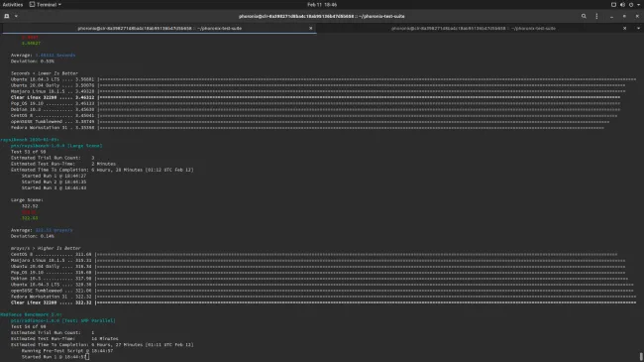Click 'Test 54 of 98' line

click(29, 326)
